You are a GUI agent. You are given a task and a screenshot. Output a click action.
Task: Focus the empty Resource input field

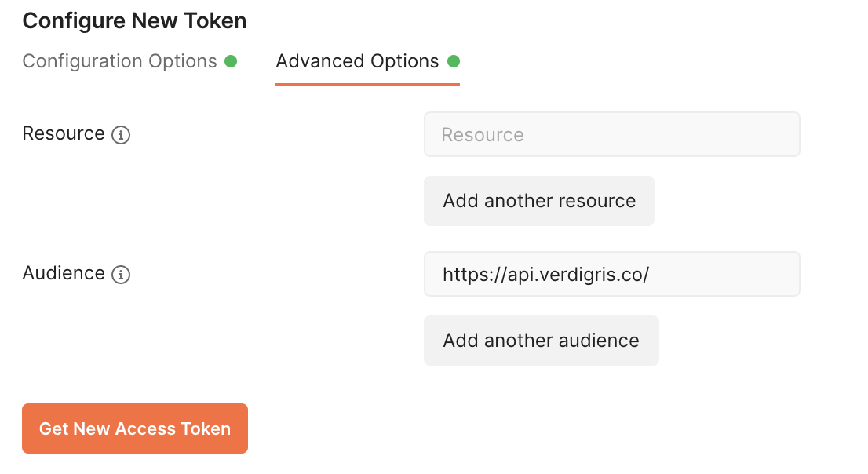click(x=611, y=134)
